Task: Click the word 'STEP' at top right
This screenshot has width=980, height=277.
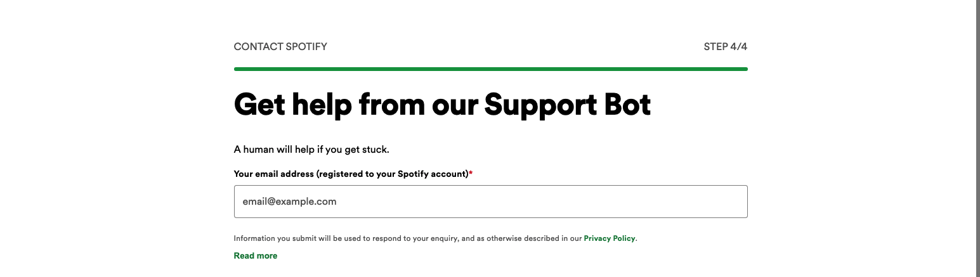Action: 715,46
